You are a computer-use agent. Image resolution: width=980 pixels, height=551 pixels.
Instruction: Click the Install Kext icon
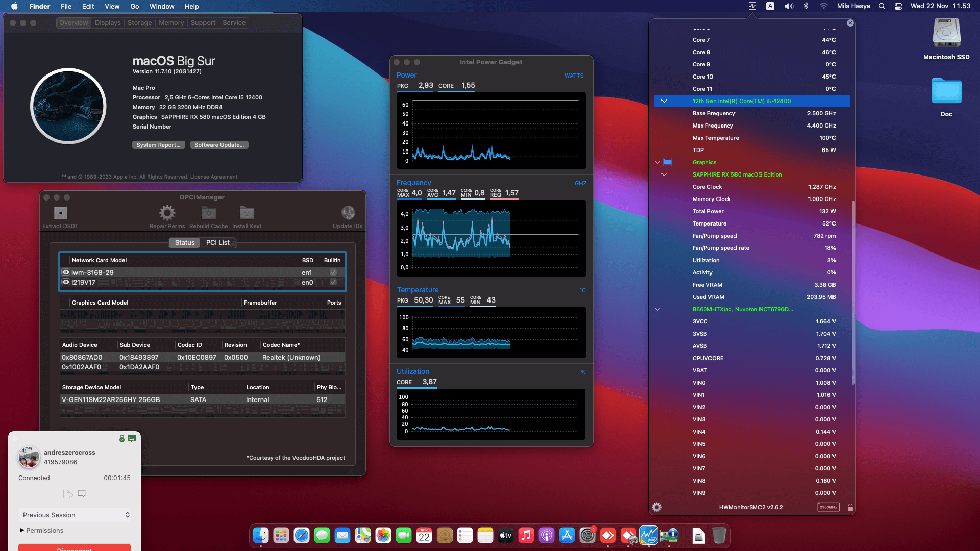(x=247, y=213)
